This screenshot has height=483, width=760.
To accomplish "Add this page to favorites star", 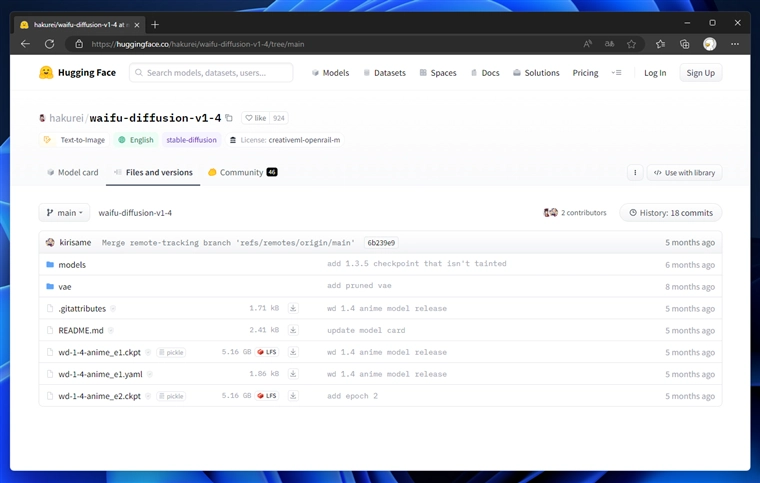I will coord(631,44).
